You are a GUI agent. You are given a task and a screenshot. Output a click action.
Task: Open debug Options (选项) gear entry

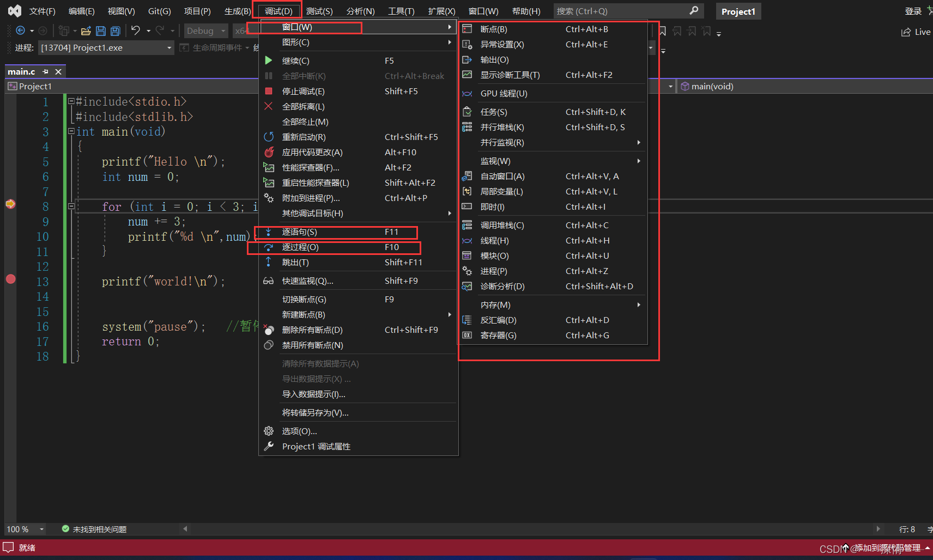pyautogui.click(x=358, y=431)
